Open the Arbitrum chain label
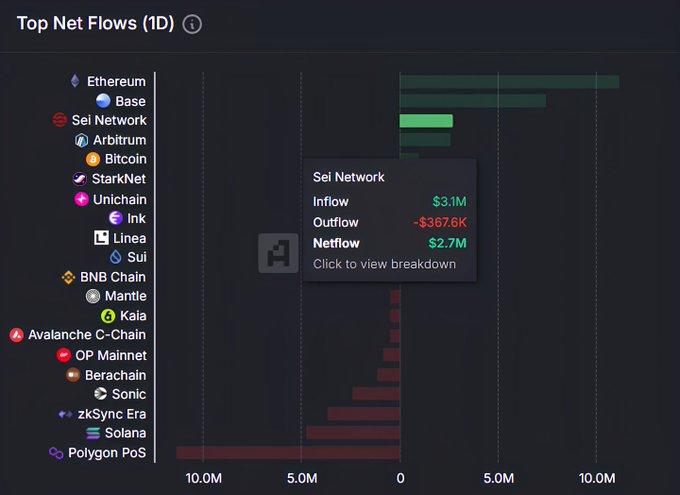This screenshot has height=495, width=680. pyautogui.click(x=120, y=140)
